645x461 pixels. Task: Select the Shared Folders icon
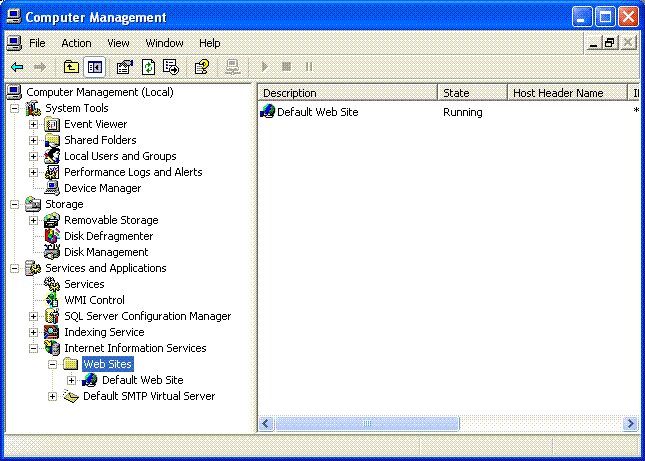pos(52,140)
